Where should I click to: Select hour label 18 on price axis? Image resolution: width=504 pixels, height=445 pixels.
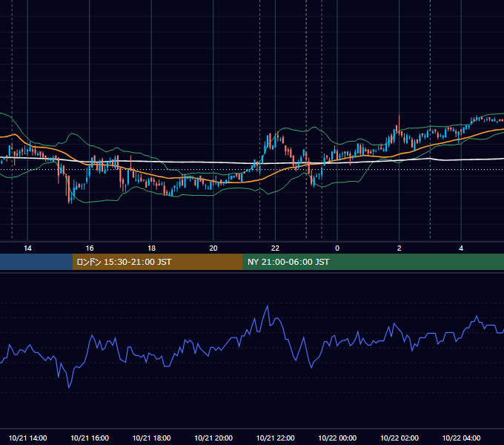coord(151,248)
